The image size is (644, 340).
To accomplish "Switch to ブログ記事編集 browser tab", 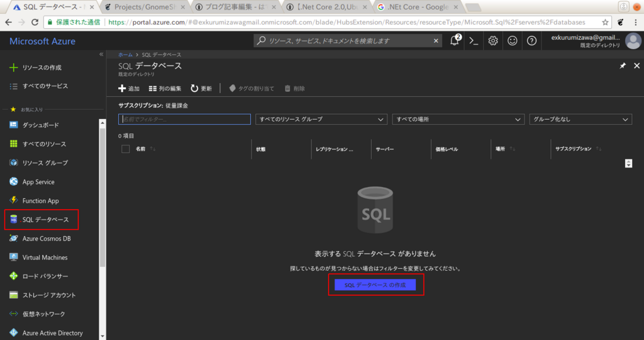I will [235, 7].
